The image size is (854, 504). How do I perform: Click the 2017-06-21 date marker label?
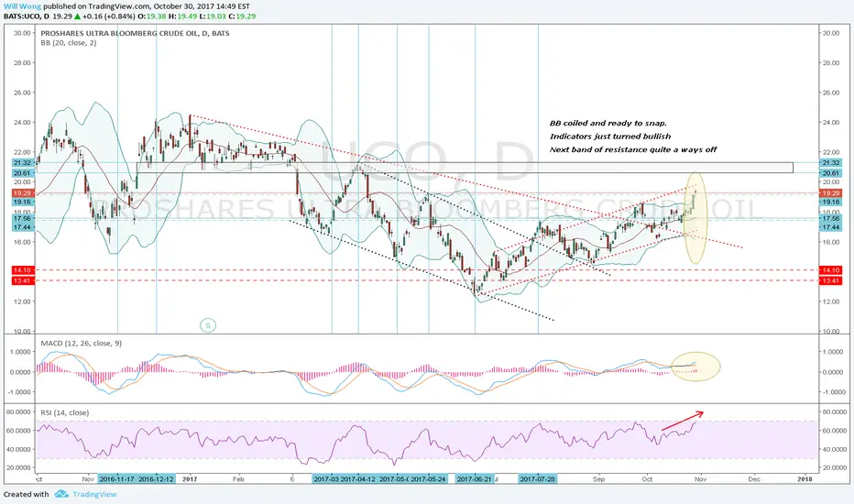[x=475, y=479]
